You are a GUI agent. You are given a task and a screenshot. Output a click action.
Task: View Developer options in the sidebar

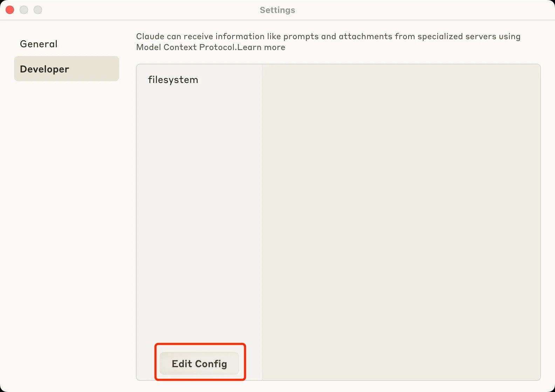(x=44, y=69)
